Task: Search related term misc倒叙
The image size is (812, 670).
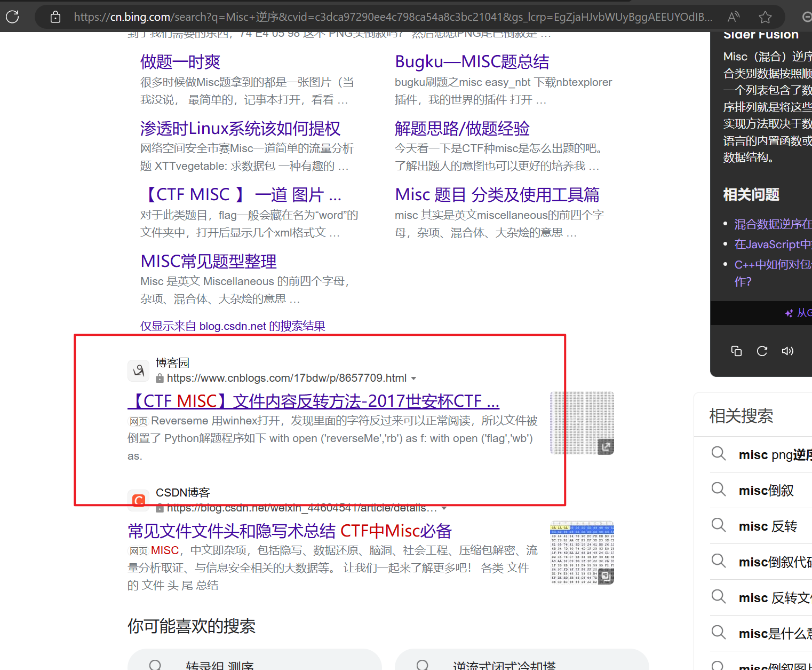Action: (x=766, y=491)
